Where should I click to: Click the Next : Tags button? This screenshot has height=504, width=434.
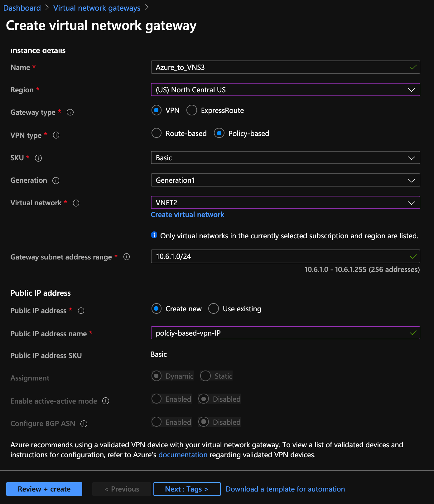click(187, 489)
